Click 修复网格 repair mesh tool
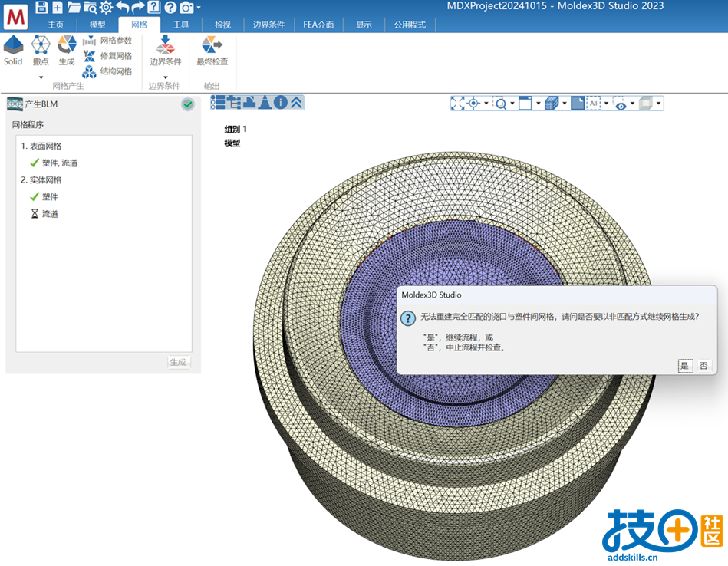This screenshot has width=728, height=566. point(107,56)
